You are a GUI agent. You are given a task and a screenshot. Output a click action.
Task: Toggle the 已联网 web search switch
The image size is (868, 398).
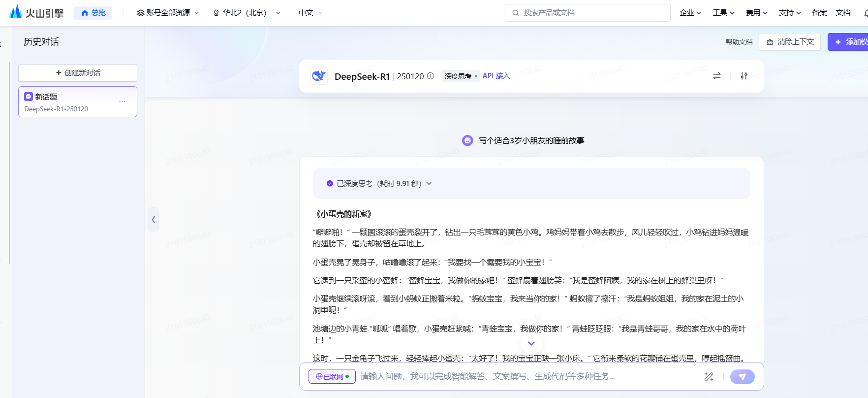[x=332, y=376]
